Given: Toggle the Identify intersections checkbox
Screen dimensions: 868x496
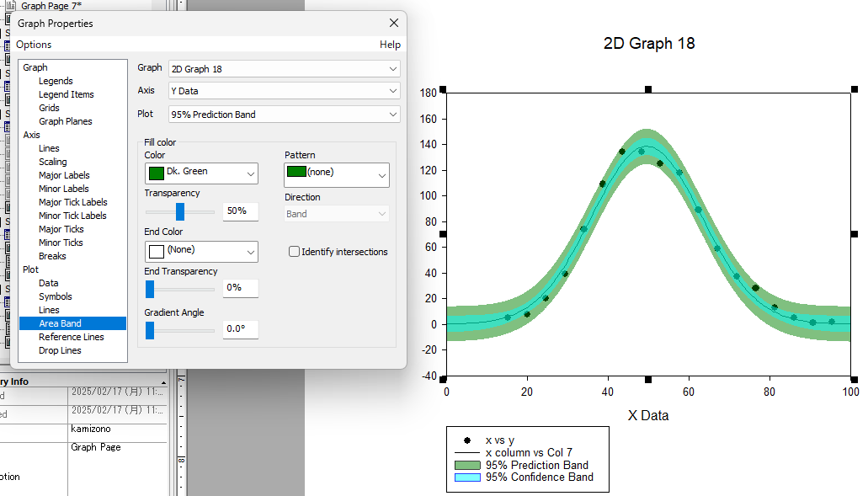Looking at the screenshot, I should pyautogui.click(x=295, y=252).
